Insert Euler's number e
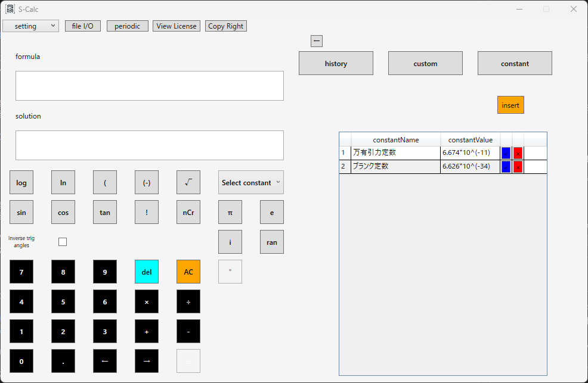The image size is (588, 383). (x=272, y=212)
